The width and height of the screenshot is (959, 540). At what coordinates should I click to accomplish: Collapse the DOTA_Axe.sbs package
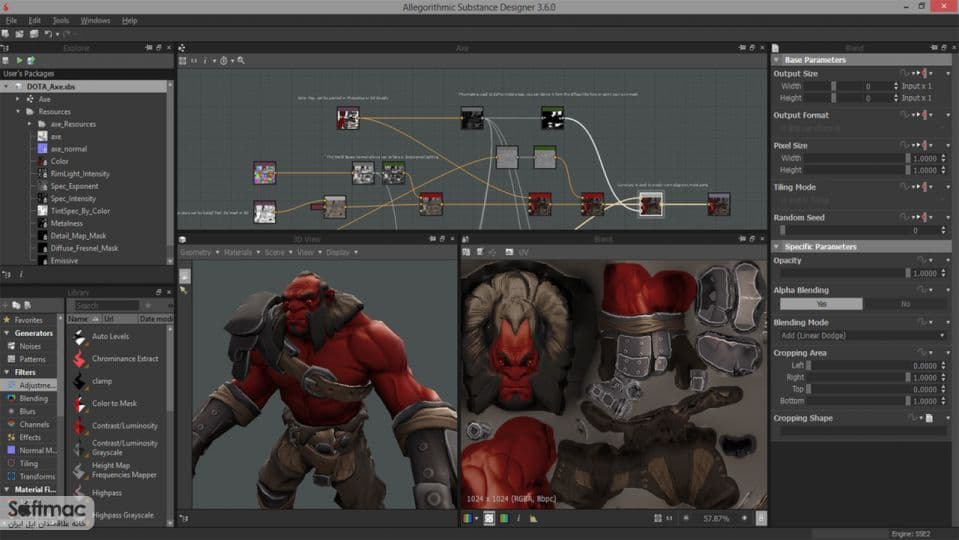(x=6, y=87)
